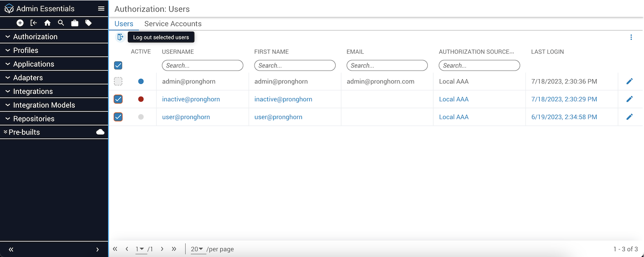Click the tag icon in sidebar toolbar

click(88, 23)
